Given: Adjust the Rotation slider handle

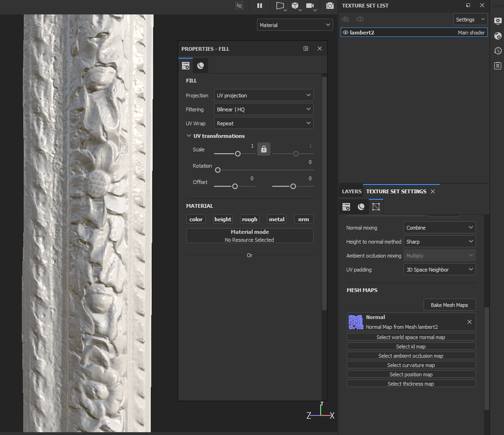Looking at the screenshot, I should 217,170.
